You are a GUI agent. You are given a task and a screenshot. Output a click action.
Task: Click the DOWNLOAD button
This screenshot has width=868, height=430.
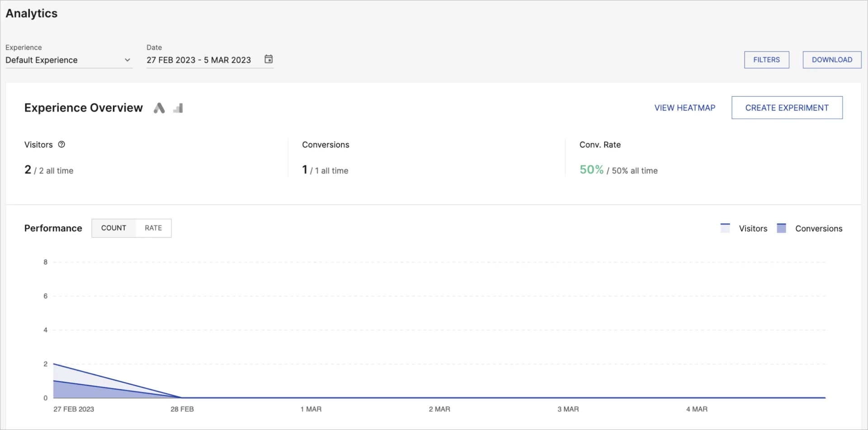coord(832,59)
